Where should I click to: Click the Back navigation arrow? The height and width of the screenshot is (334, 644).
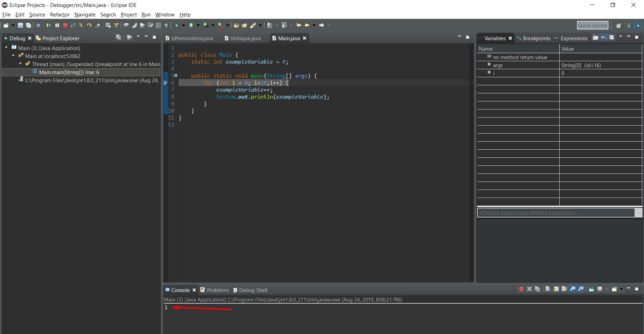tap(307, 25)
